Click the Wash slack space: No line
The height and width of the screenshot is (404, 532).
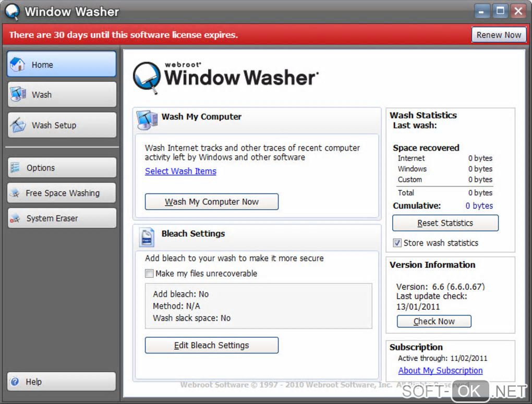pyautogui.click(x=192, y=318)
